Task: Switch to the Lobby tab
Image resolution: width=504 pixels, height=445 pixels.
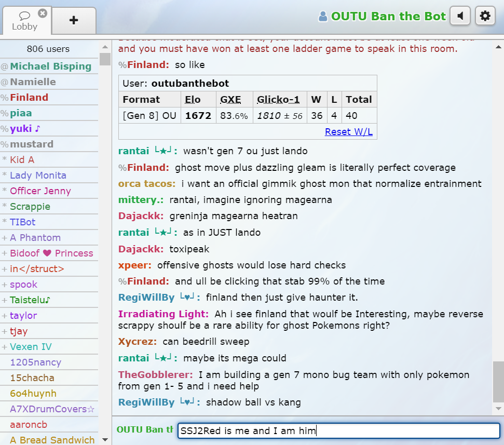Action: (x=24, y=21)
